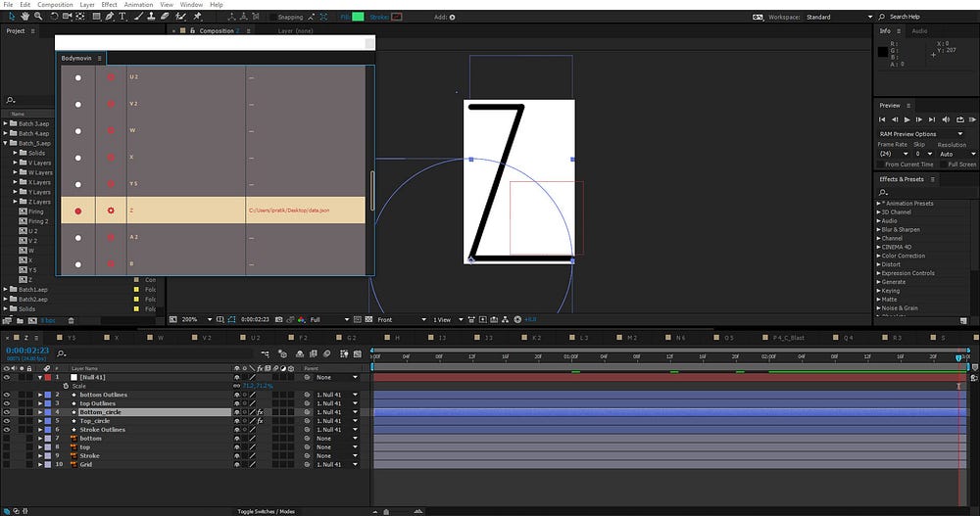This screenshot has height=516, width=980.
Task: Click the Fill color swatch
Action: pyautogui.click(x=358, y=17)
